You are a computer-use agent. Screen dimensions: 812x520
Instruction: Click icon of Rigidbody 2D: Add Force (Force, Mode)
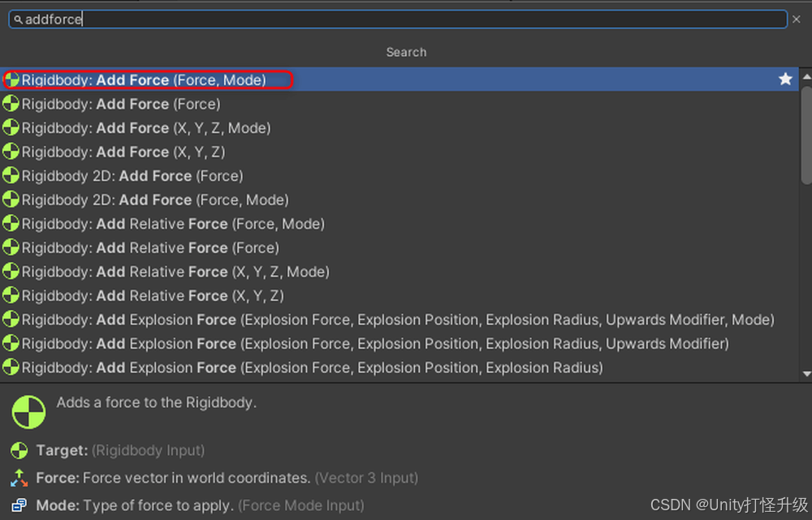(x=11, y=200)
